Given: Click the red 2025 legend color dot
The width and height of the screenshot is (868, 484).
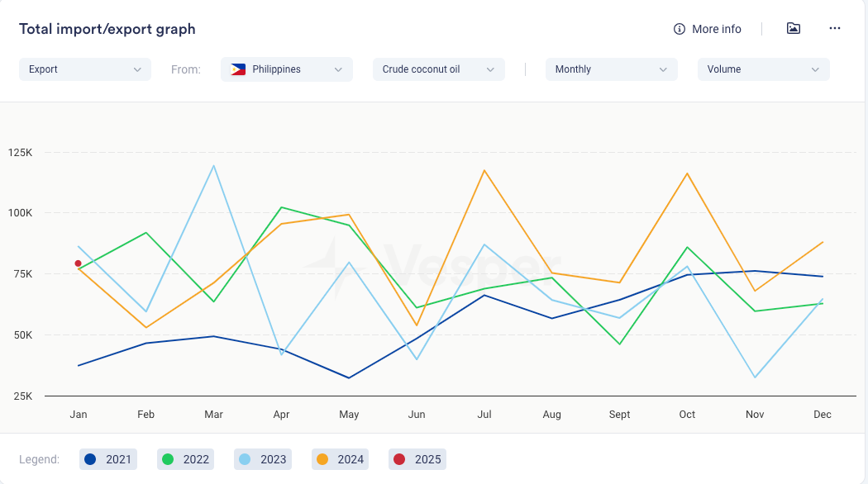Looking at the screenshot, I should coord(399,459).
